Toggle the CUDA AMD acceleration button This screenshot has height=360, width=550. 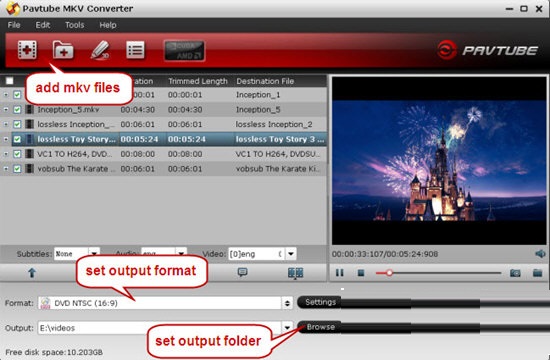pos(185,51)
